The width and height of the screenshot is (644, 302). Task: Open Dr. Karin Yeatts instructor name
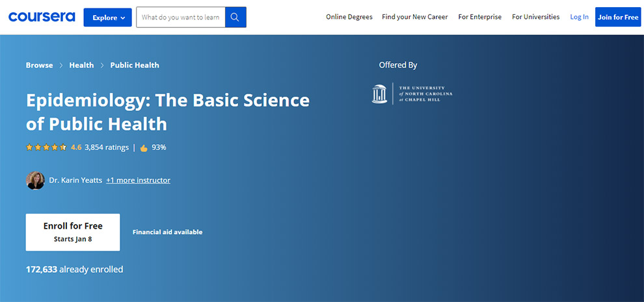pos(75,180)
